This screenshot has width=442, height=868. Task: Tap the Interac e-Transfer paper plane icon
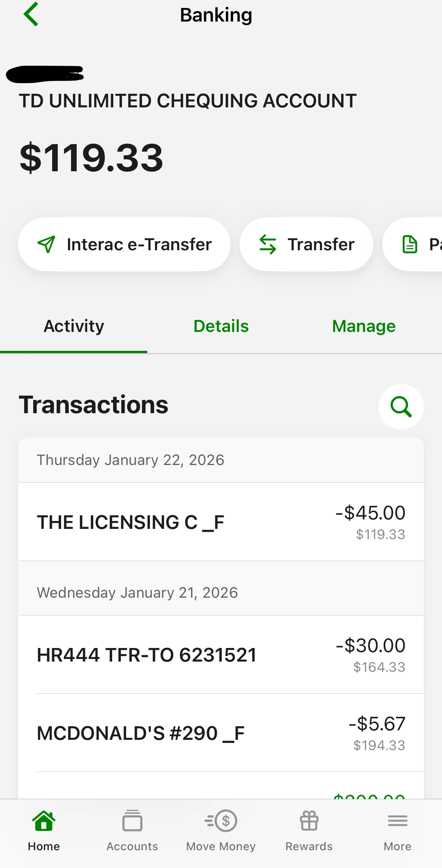coord(46,244)
